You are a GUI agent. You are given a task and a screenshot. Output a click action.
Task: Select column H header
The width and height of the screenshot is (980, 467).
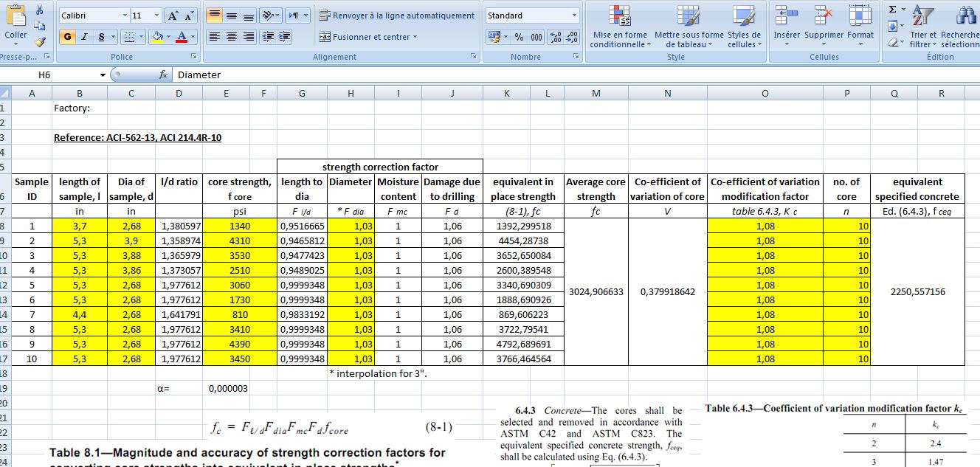pyautogui.click(x=351, y=93)
